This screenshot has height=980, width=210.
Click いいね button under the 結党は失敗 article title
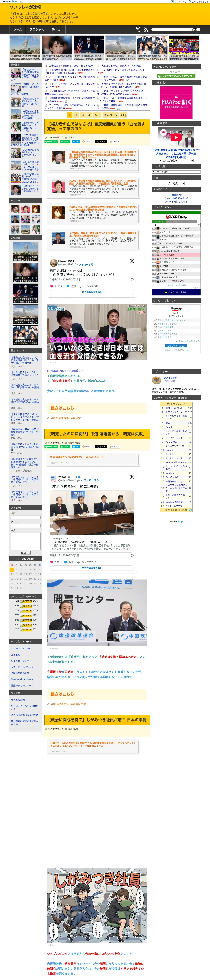coord(65,447)
